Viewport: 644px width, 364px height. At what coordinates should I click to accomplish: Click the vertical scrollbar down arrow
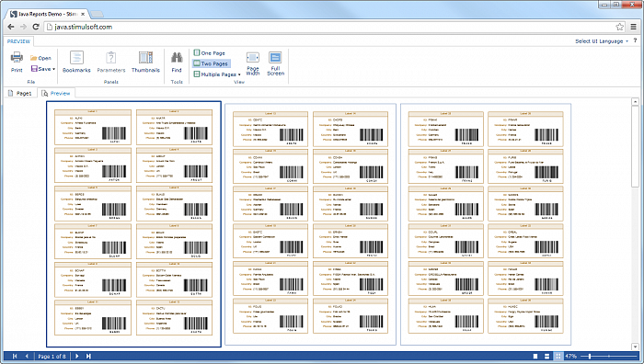point(635,347)
